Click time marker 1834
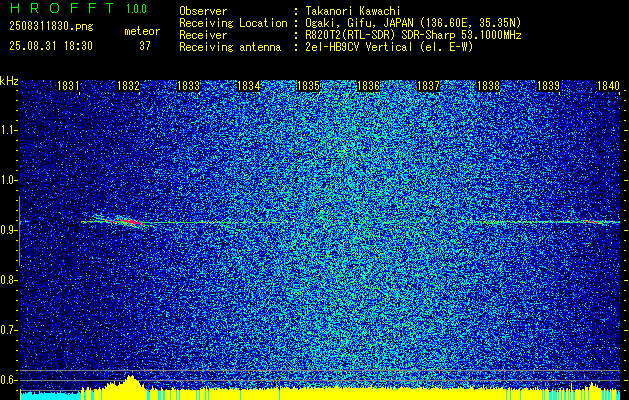The image size is (629, 400). click(x=248, y=86)
